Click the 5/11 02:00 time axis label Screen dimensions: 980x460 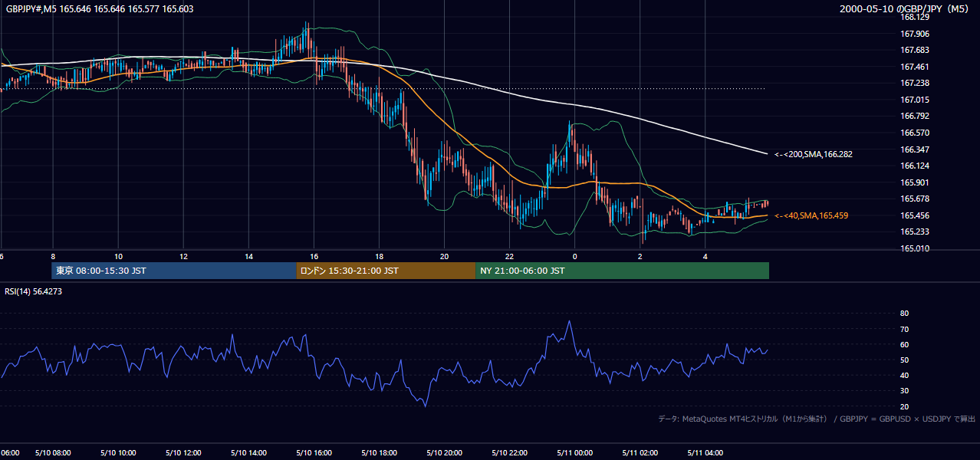pos(640,453)
